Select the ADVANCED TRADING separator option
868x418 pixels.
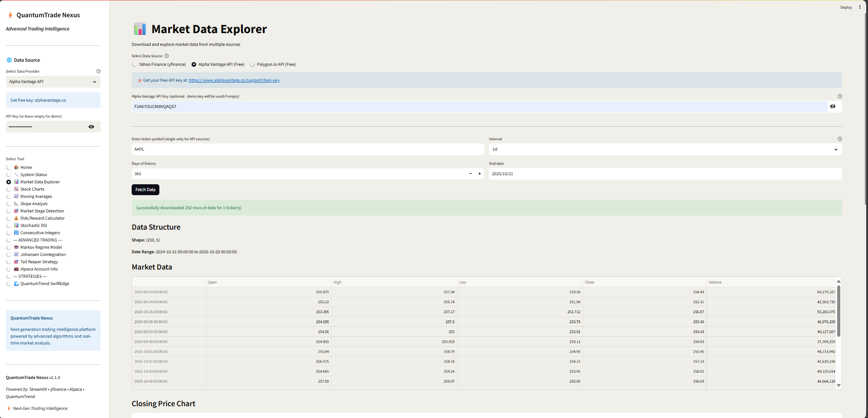[x=35, y=240]
